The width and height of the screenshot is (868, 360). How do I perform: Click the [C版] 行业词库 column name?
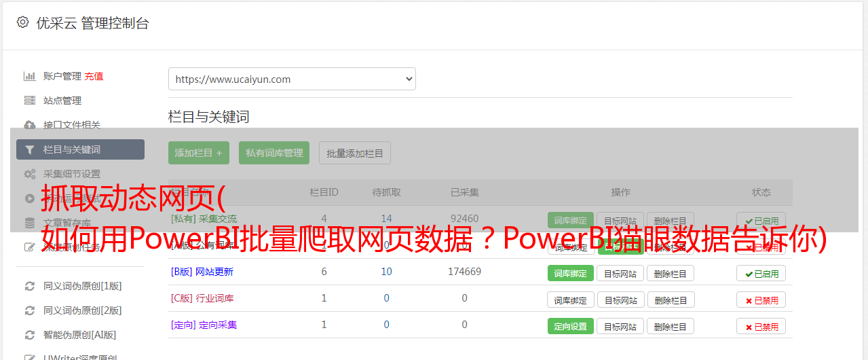(202, 298)
